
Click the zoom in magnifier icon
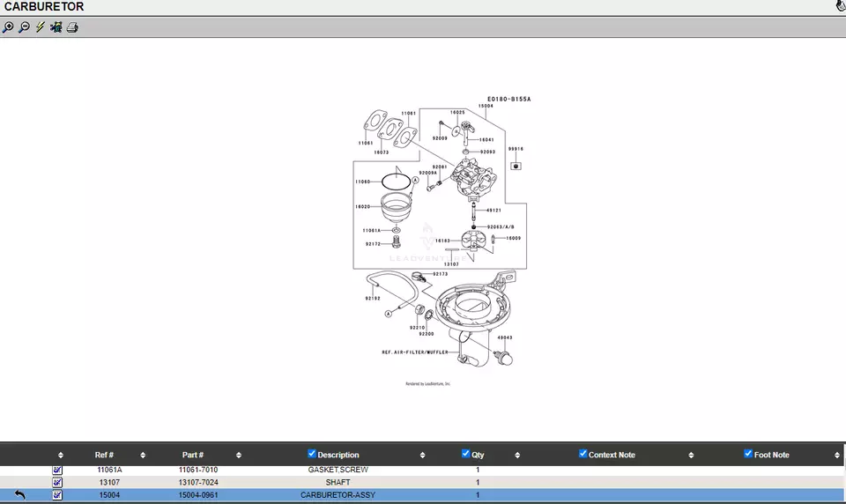[x=8, y=27]
